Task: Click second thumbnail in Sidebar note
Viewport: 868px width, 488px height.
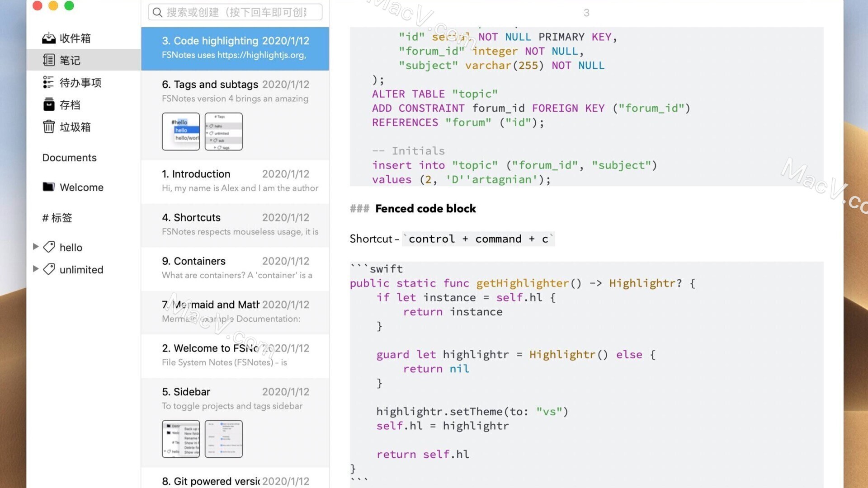Action: 224,439
